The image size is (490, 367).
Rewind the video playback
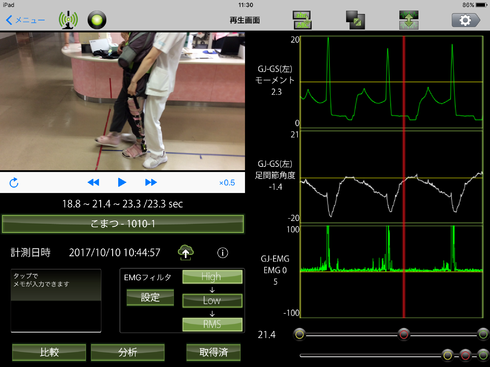[x=93, y=182]
